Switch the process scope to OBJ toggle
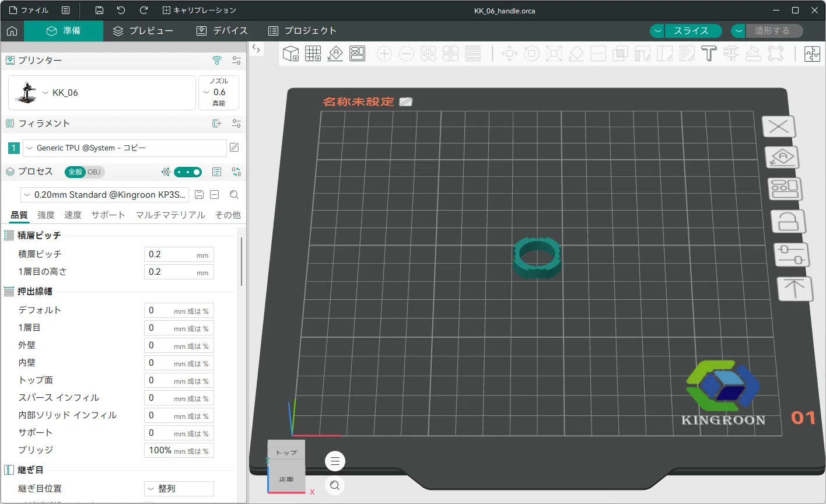This screenshot has width=826, height=504. pyautogui.click(x=94, y=172)
